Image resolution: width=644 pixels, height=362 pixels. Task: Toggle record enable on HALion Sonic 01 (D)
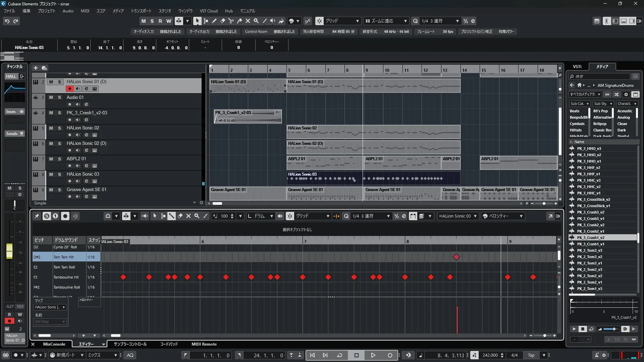pyautogui.click(x=69, y=89)
